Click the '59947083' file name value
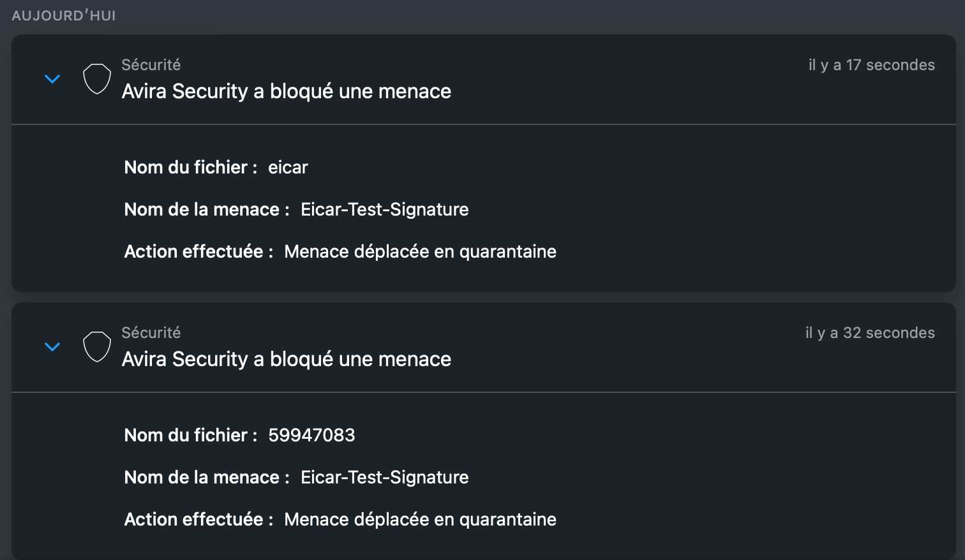The image size is (965, 560). pyautogui.click(x=311, y=436)
